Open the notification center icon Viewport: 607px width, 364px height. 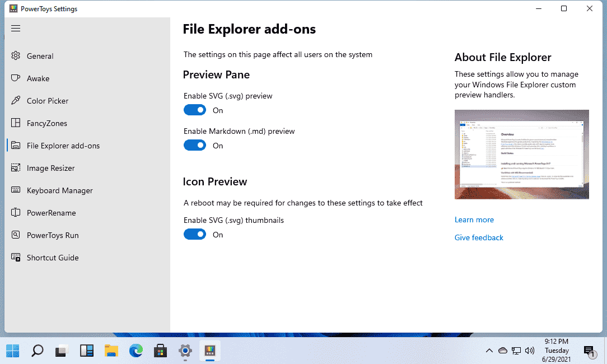pos(590,351)
